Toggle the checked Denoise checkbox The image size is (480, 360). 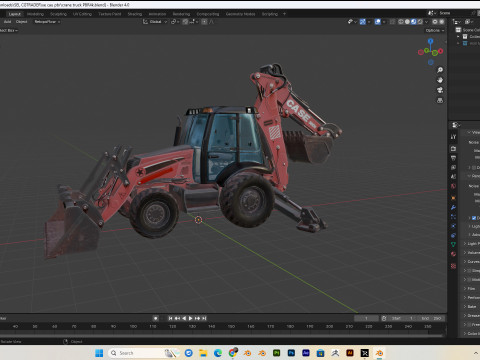(x=474, y=218)
